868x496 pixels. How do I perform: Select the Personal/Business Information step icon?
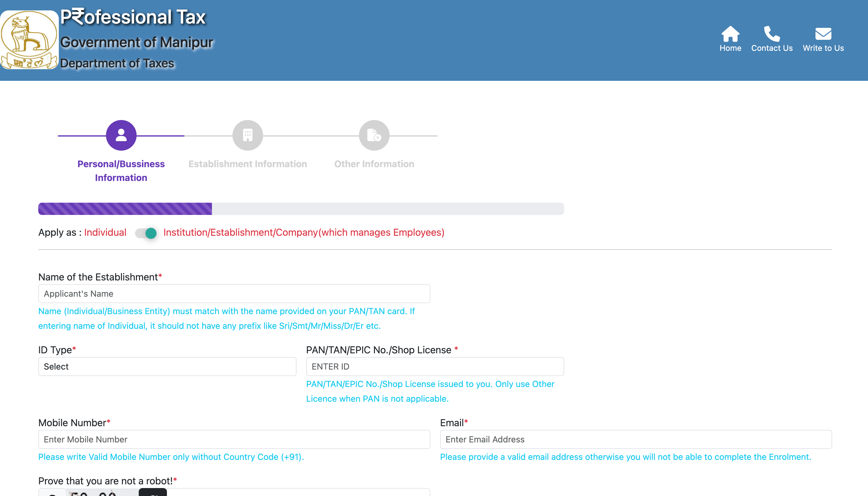point(121,135)
